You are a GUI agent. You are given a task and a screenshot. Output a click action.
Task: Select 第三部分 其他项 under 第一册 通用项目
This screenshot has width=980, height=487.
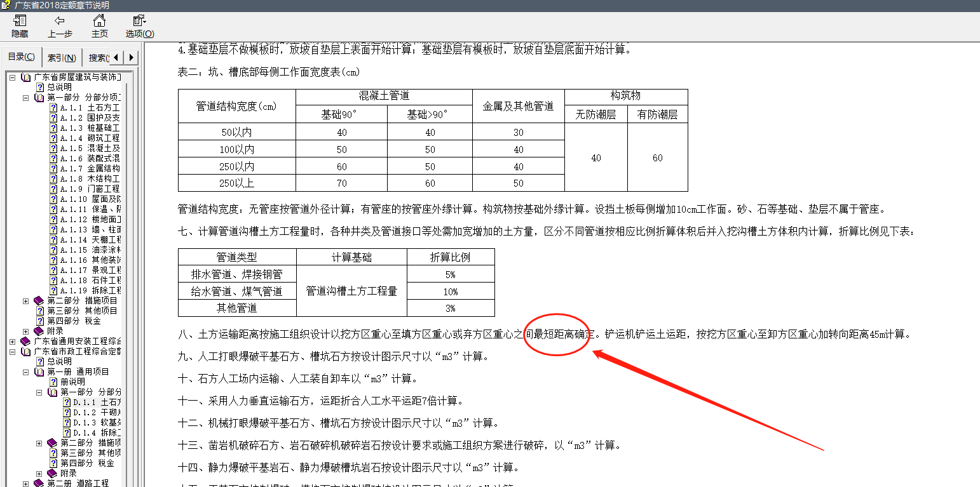90,453
